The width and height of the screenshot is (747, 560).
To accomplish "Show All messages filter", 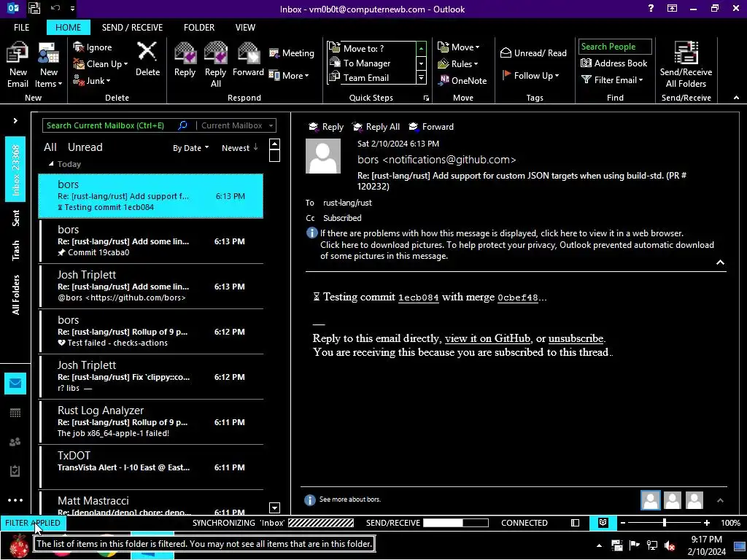I will (x=50, y=147).
